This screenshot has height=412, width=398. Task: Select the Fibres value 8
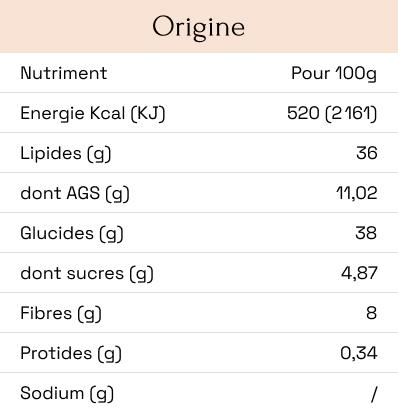coord(372,313)
